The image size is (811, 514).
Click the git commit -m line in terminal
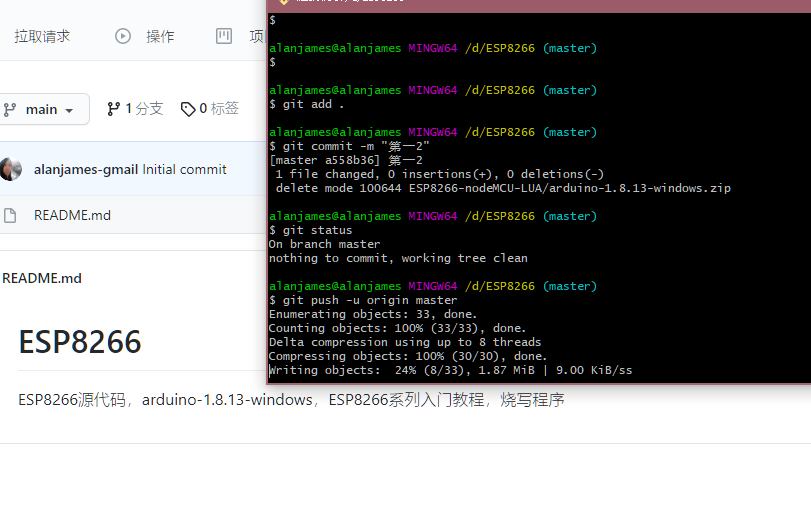coord(350,146)
